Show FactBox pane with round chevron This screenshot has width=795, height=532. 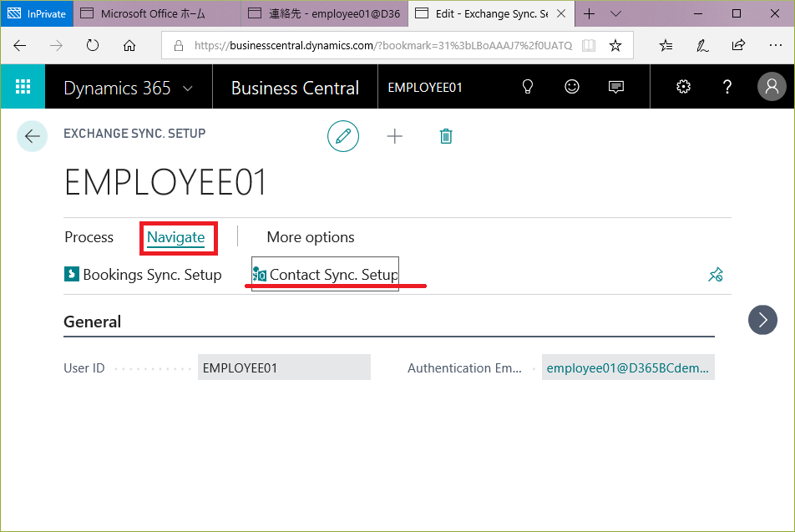pyautogui.click(x=762, y=320)
